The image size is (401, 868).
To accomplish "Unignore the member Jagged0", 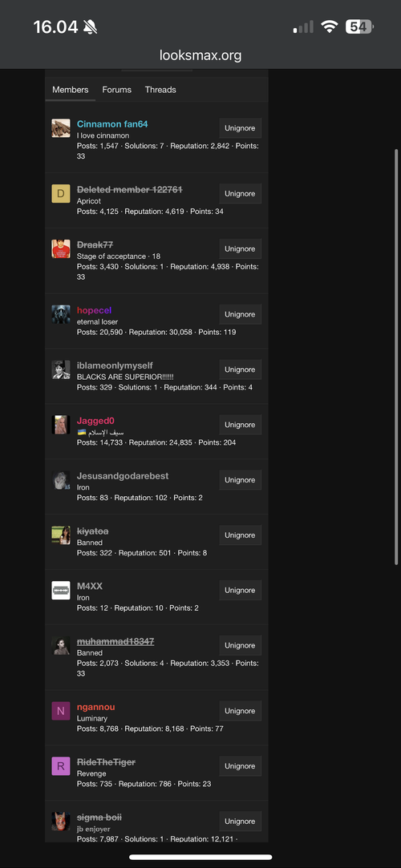I will (x=240, y=425).
